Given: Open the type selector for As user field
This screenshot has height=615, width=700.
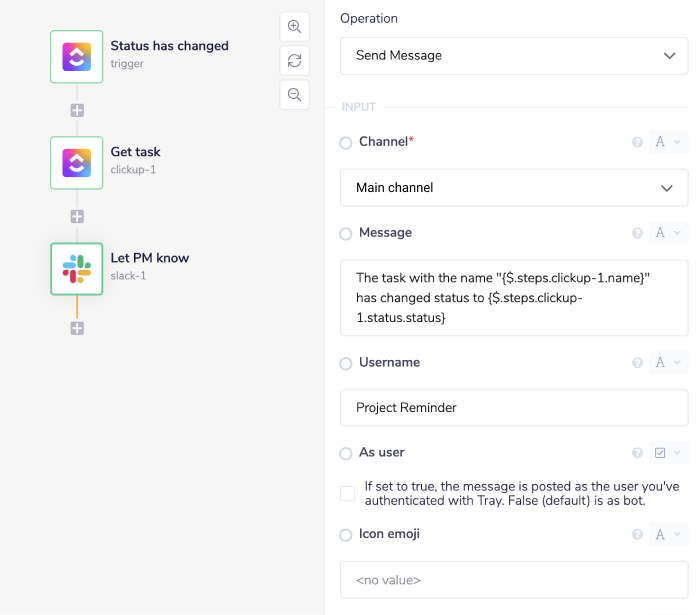Looking at the screenshot, I should (x=667, y=454).
